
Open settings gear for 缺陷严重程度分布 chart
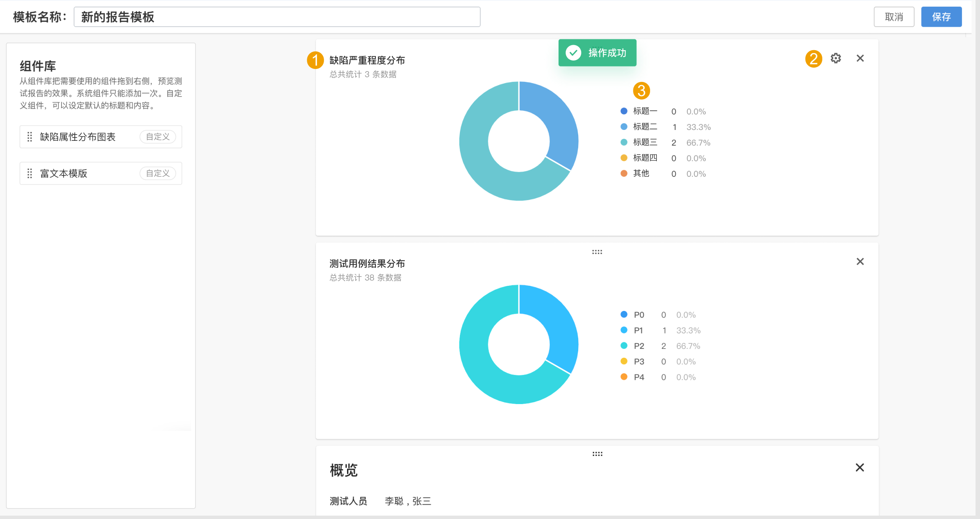coord(835,58)
